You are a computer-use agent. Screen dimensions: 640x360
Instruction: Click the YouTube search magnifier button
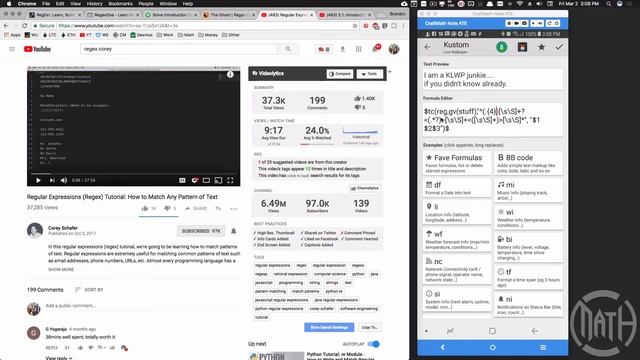pyautogui.click(x=288, y=49)
